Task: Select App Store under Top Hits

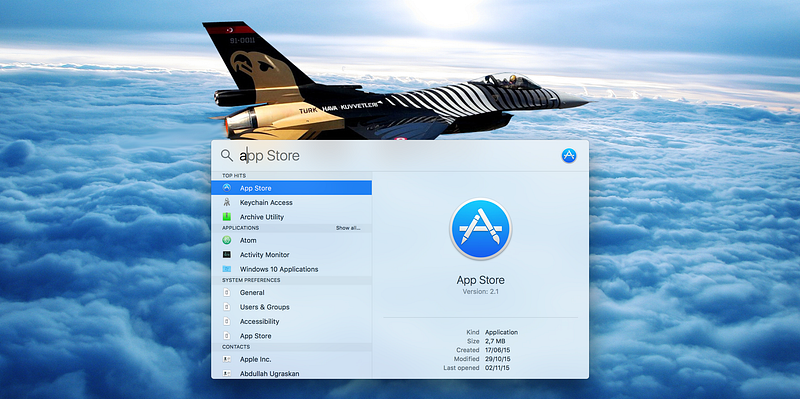Action: (x=291, y=188)
